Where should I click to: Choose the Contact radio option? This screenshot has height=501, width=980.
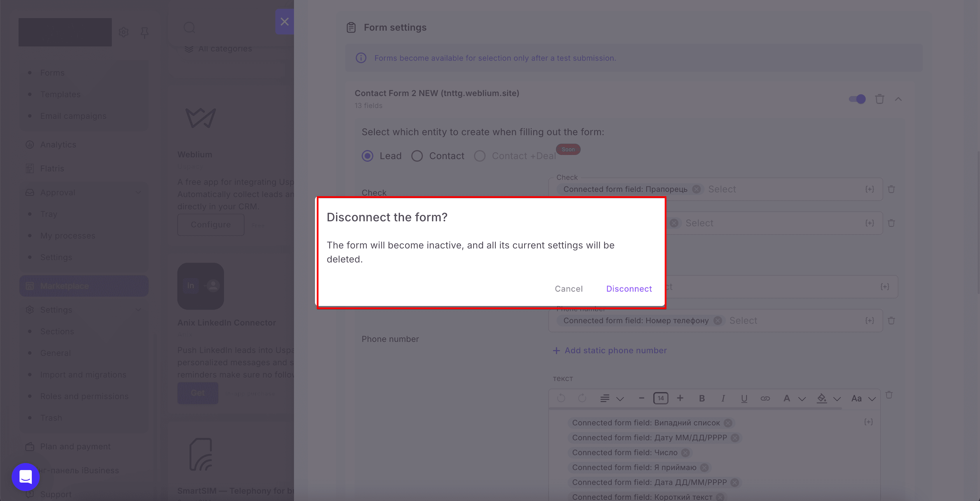417,156
